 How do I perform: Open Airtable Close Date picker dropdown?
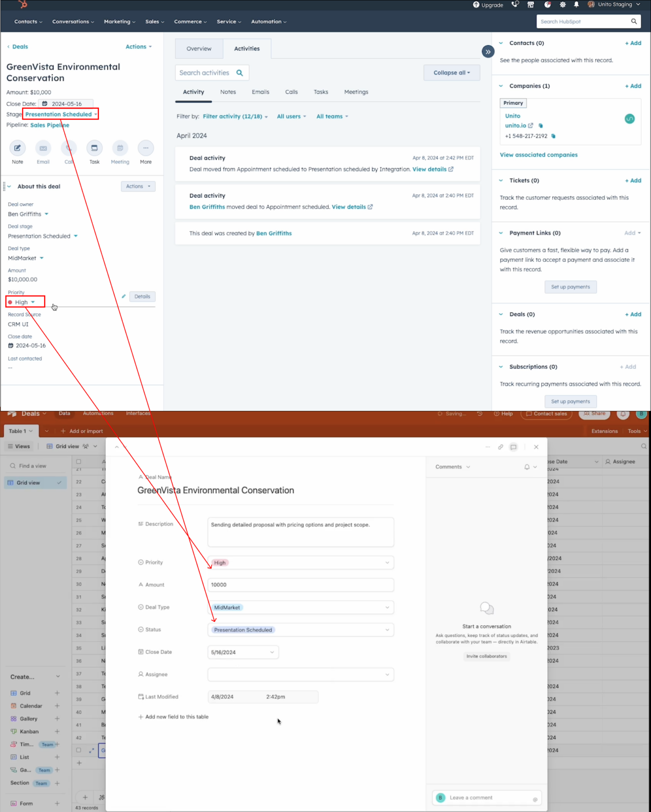[x=243, y=652]
